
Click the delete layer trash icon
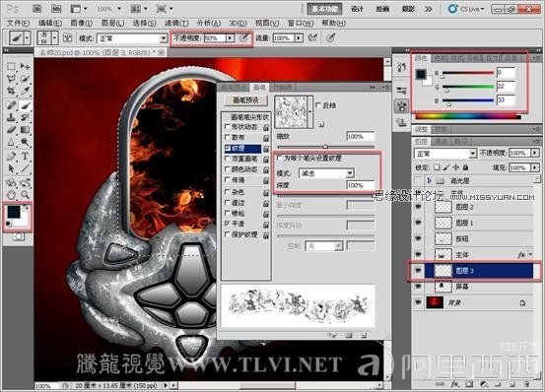click(x=527, y=384)
